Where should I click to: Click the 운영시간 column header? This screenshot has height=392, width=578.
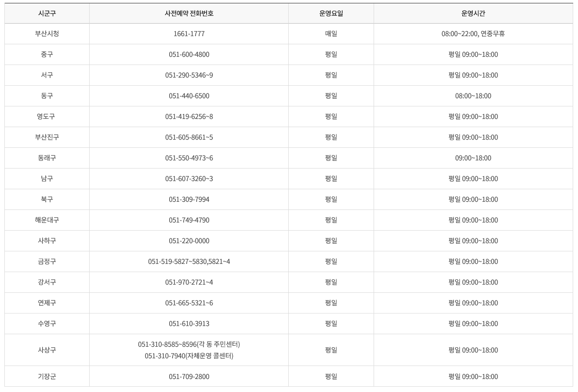(x=473, y=13)
